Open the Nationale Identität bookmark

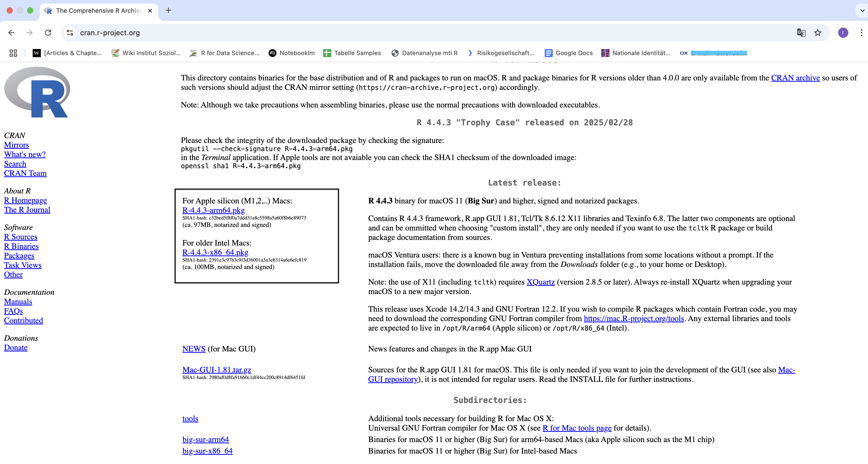coord(636,53)
